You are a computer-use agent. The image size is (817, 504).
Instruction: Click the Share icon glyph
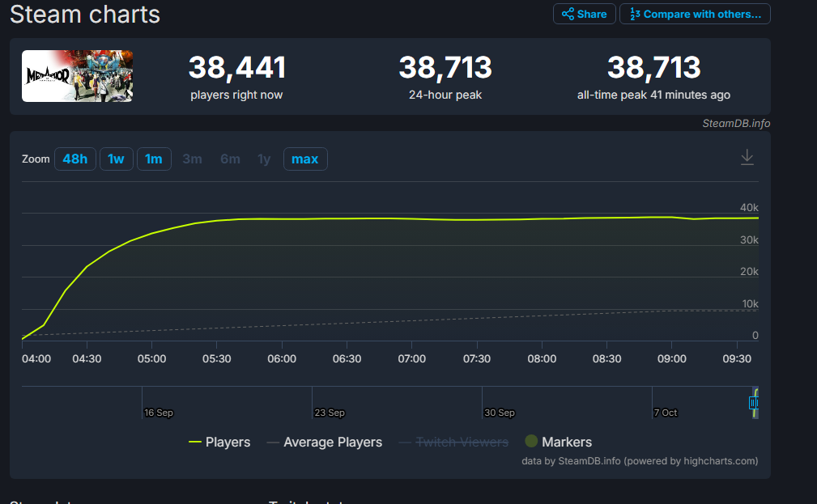[x=568, y=14]
